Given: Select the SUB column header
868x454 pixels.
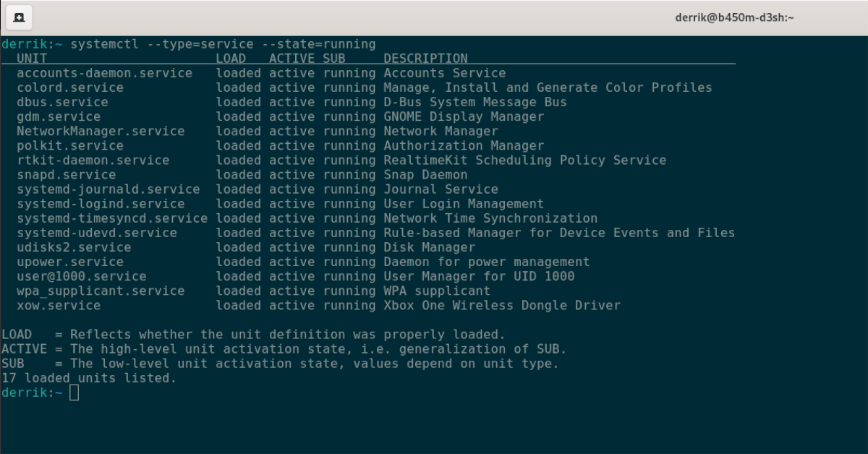Looking at the screenshot, I should 334,59.
